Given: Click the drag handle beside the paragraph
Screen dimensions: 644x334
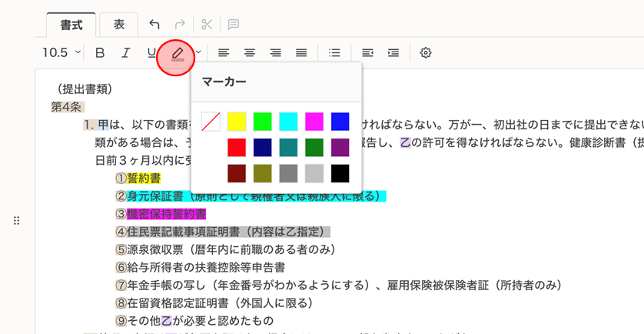Looking at the screenshot, I should pyautogui.click(x=17, y=221).
